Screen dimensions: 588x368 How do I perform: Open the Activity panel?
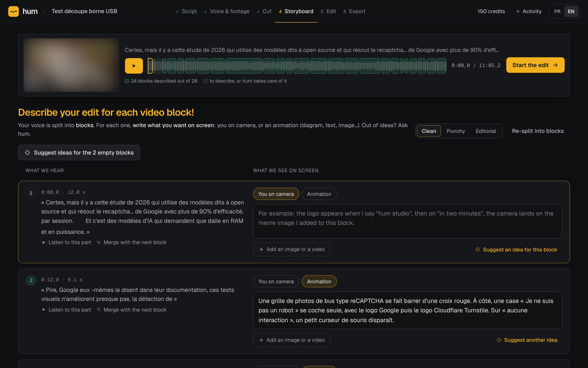pos(529,11)
